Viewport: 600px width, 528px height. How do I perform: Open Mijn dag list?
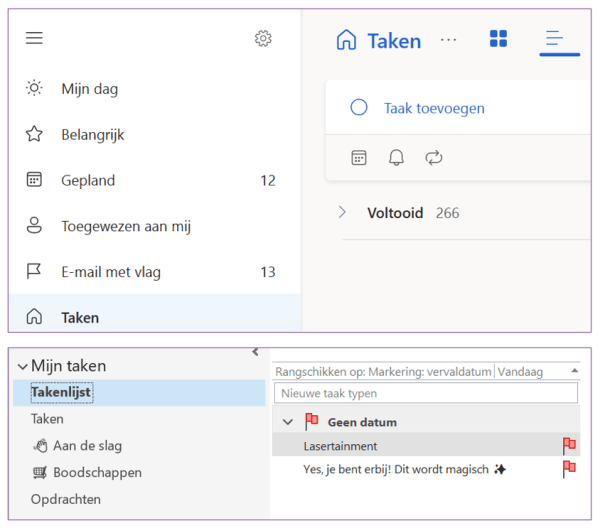click(x=155, y=89)
